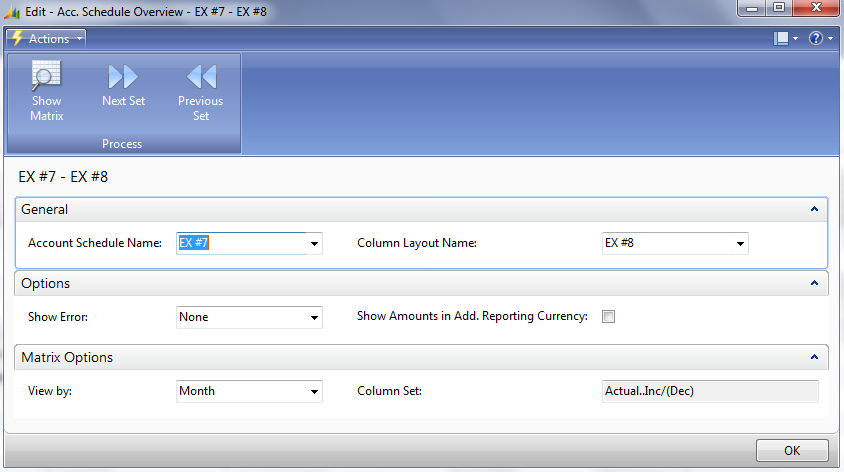The image size is (844, 472).
Task: Open the Column Layout Name dropdown
Action: (740, 244)
